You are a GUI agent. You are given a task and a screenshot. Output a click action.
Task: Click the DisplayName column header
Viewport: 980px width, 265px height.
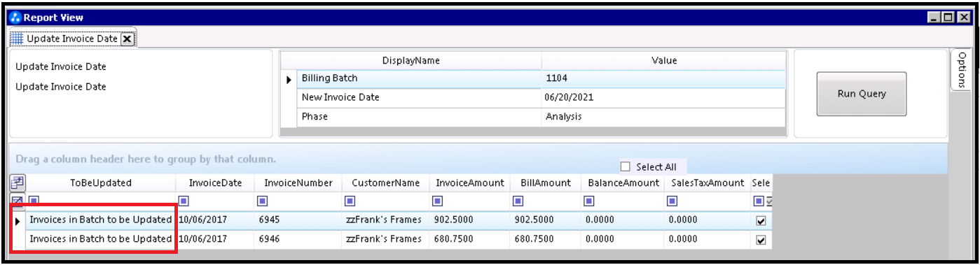(411, 61)
